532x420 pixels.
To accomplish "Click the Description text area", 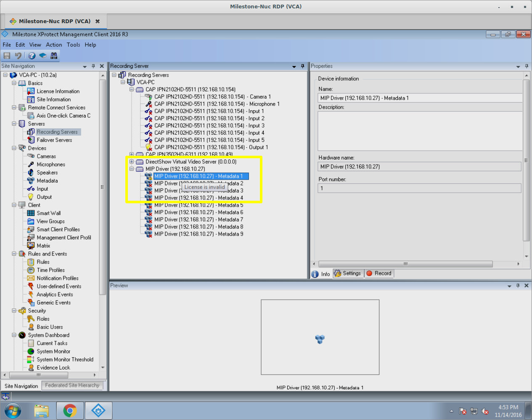I will click(420, 130).
